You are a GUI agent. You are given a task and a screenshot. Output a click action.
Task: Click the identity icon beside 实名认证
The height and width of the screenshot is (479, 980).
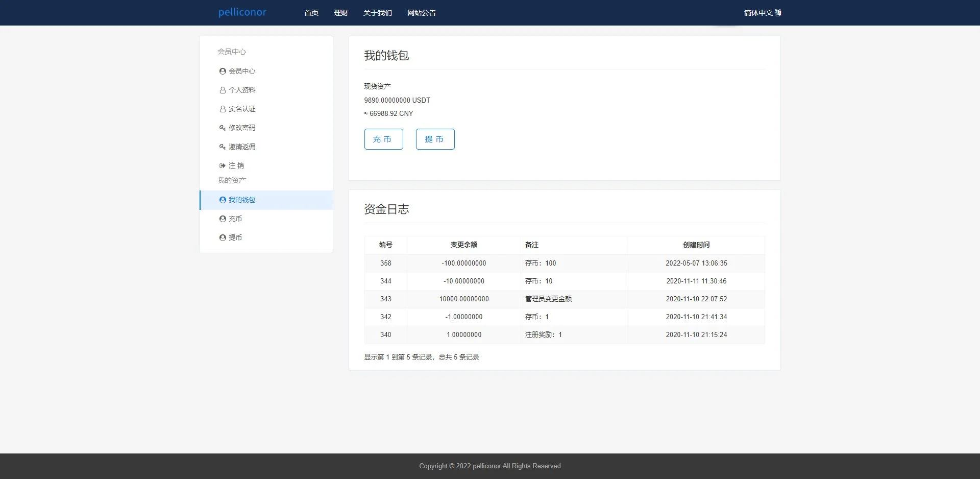coord(222,109)
